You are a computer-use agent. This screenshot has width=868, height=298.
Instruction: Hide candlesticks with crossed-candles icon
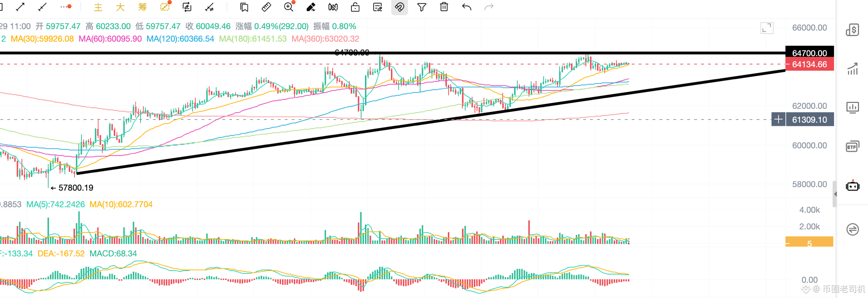pos(333,7)
